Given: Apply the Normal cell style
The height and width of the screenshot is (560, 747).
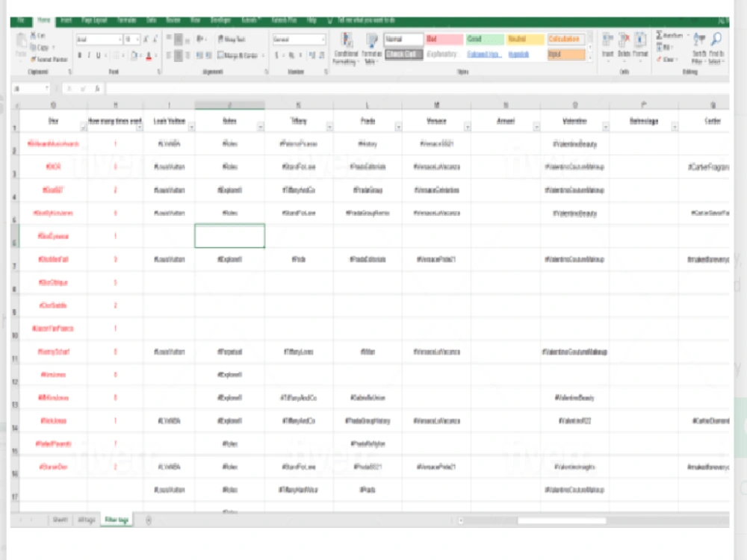Looking at the screenshot, I should [x=403, y=39].
